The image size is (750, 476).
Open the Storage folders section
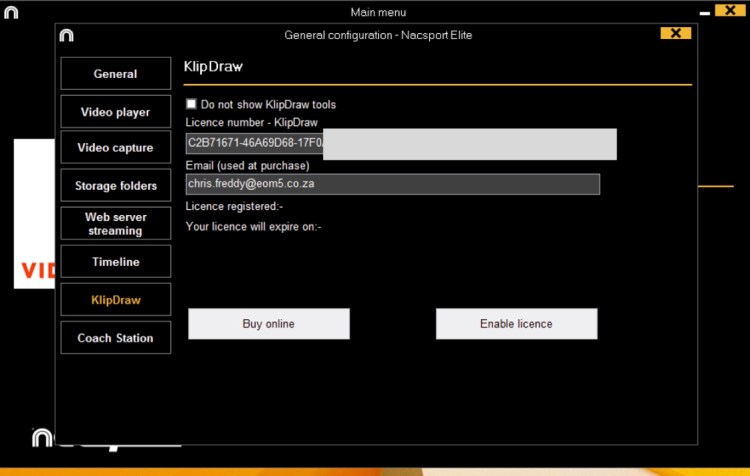pos(115,186)
